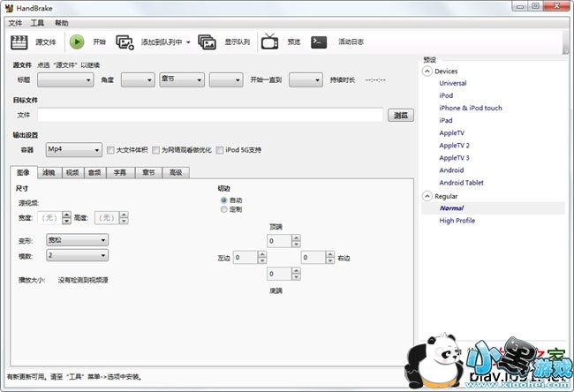
Task: Open the 文件 menu
Action: coord(15,23)
